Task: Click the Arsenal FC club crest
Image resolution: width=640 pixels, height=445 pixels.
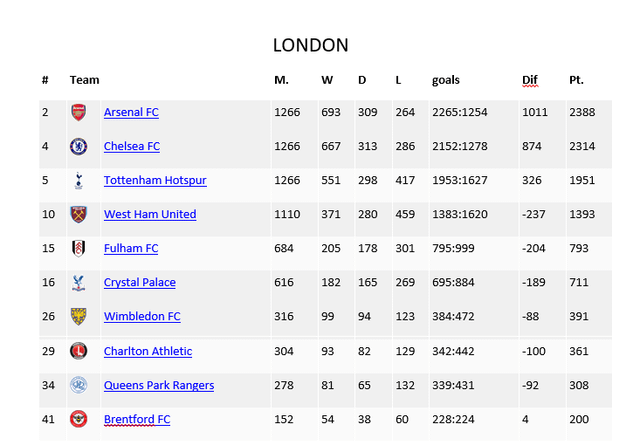Action: (78, 112)
